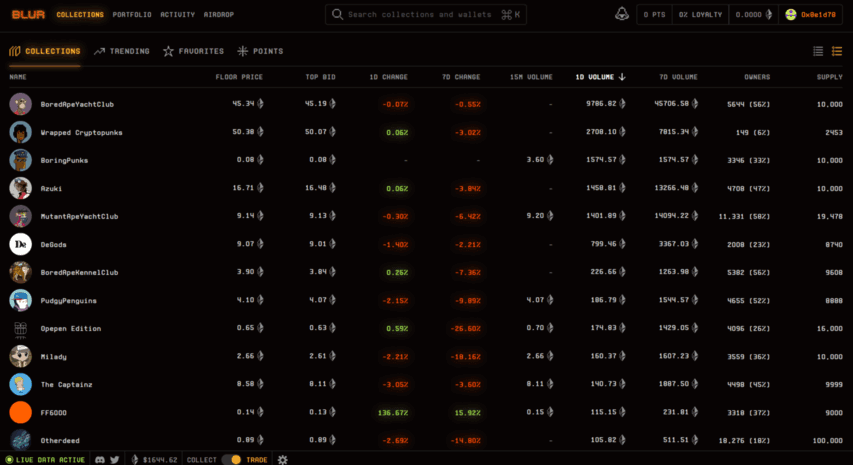853x465 pixels.
Task: Click BoredApeKennelClub collection avatar
Action: (x=21, y=272)
